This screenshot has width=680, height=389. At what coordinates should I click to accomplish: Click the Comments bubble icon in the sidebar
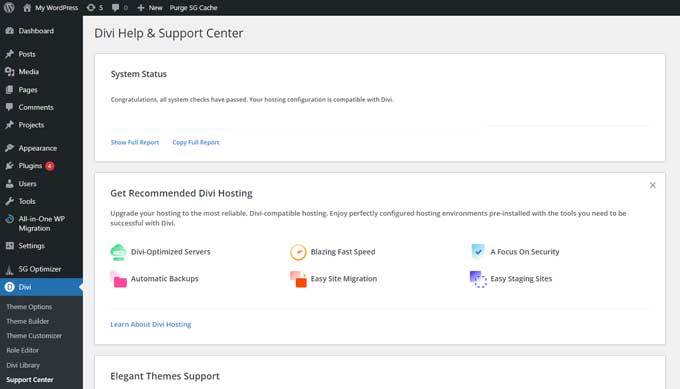[10, 107]
